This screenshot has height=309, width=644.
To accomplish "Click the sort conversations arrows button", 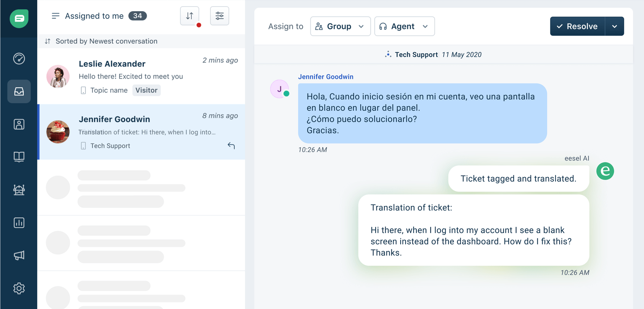I will tap(190, 16).
